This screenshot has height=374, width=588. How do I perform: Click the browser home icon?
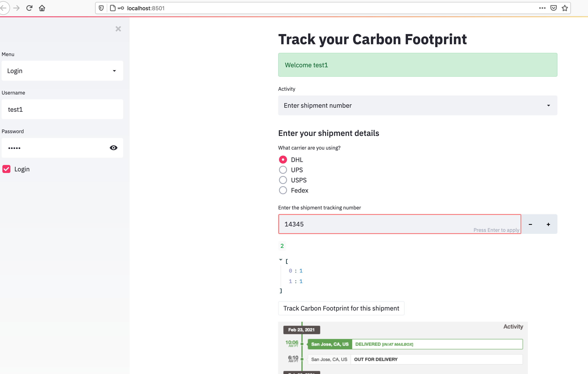point(42,8)
